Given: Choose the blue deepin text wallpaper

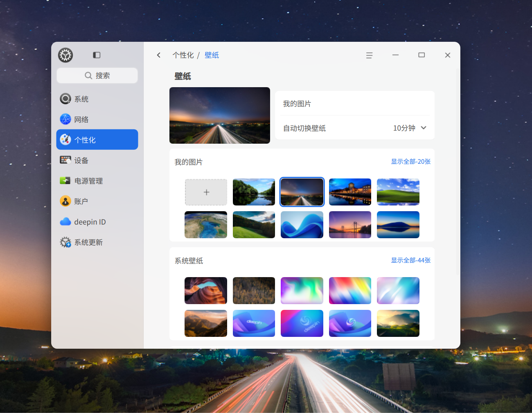Looking at the screenshot, I should click(254, 323).
